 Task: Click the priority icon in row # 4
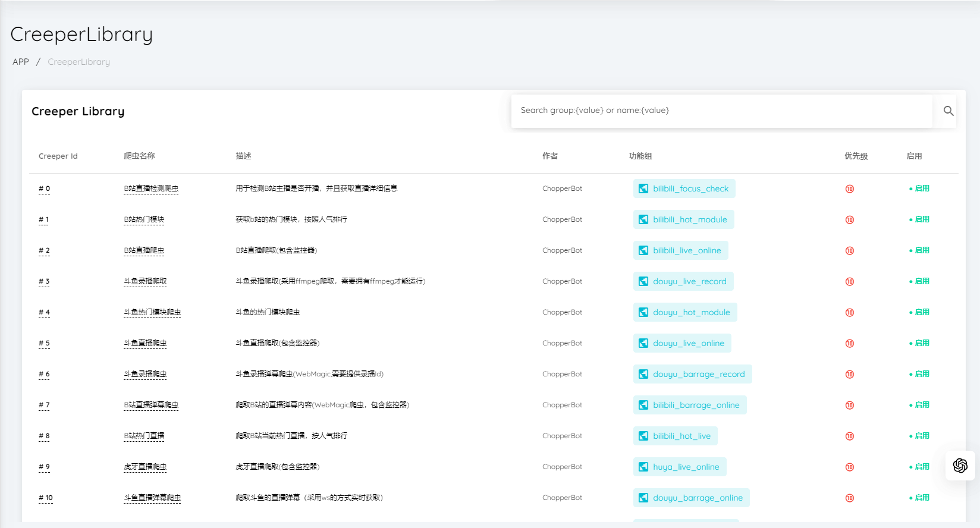point(850,312)
